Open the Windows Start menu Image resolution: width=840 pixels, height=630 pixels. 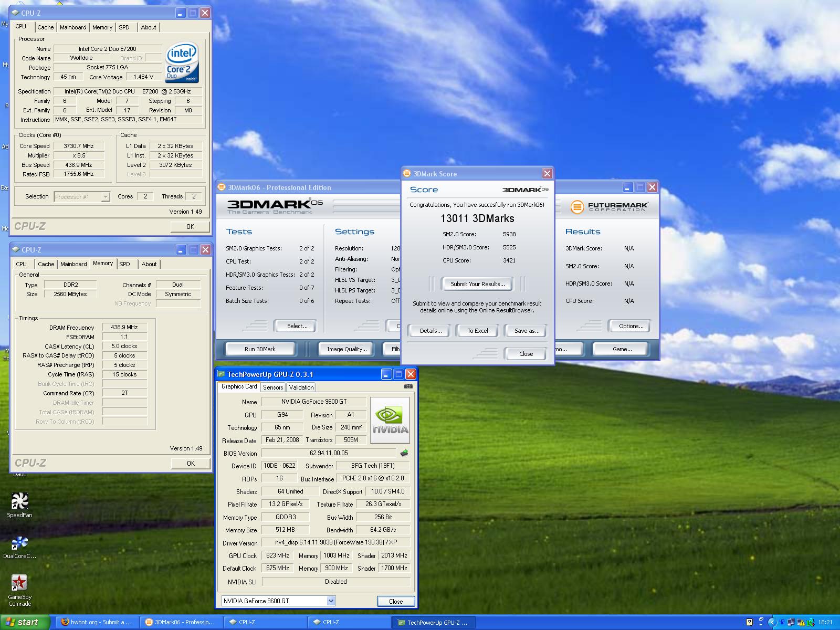coord(25,622)
